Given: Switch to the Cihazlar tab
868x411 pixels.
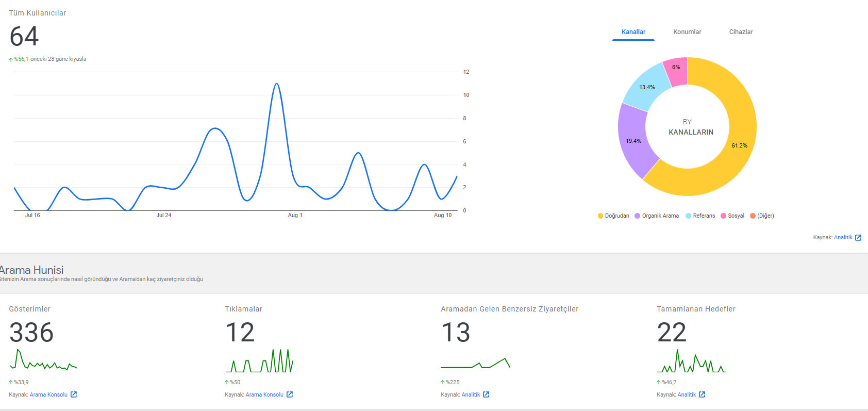Looking at the screenshot, I should 741,32.
